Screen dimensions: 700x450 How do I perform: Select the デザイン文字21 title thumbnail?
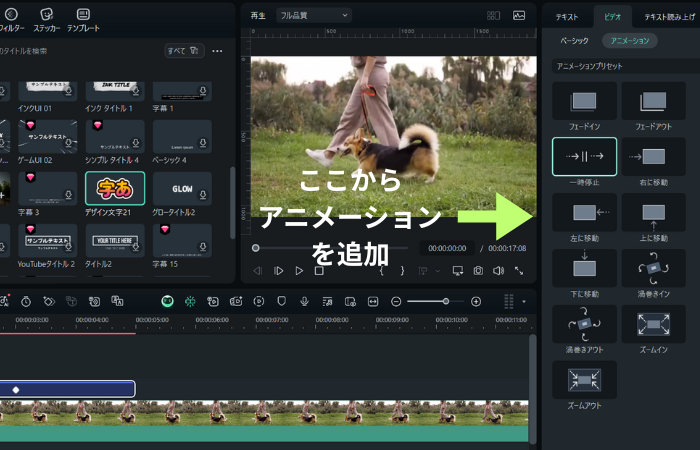coord(115,188)
